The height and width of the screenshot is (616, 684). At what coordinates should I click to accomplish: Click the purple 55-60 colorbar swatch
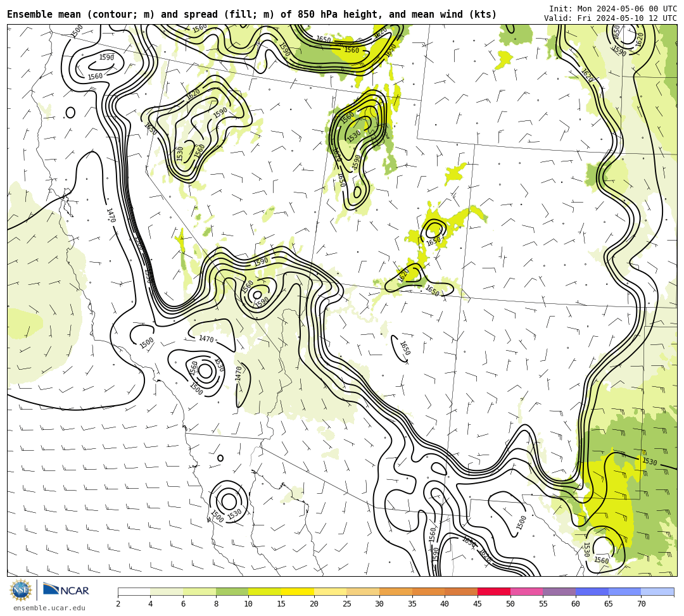coord(559,591)
